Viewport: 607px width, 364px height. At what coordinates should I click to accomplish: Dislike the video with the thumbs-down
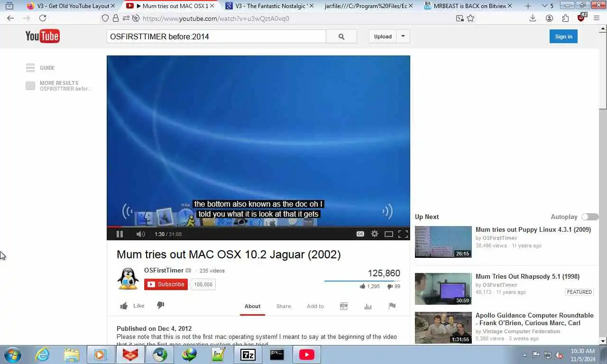coord(161,305)
